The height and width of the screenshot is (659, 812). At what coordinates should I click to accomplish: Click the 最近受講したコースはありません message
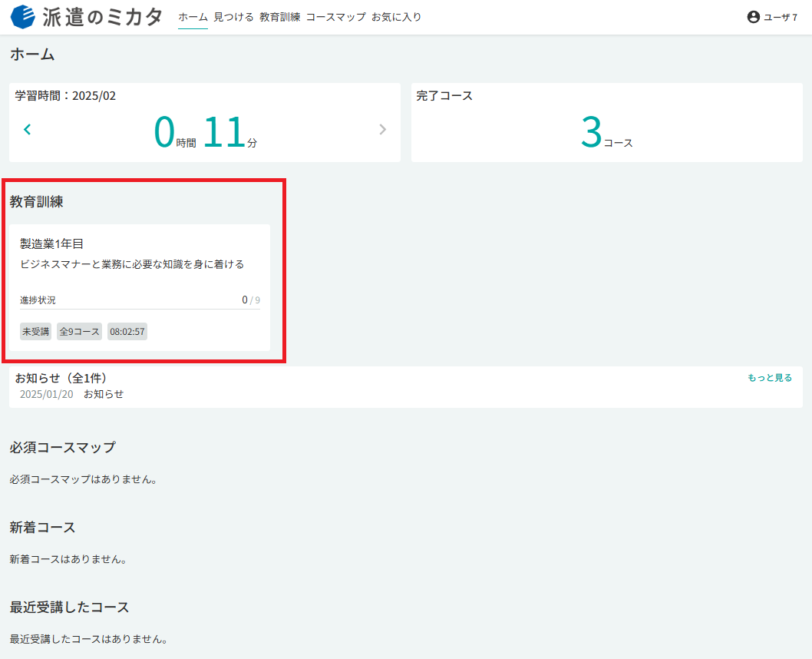click(x=88, y=639)
